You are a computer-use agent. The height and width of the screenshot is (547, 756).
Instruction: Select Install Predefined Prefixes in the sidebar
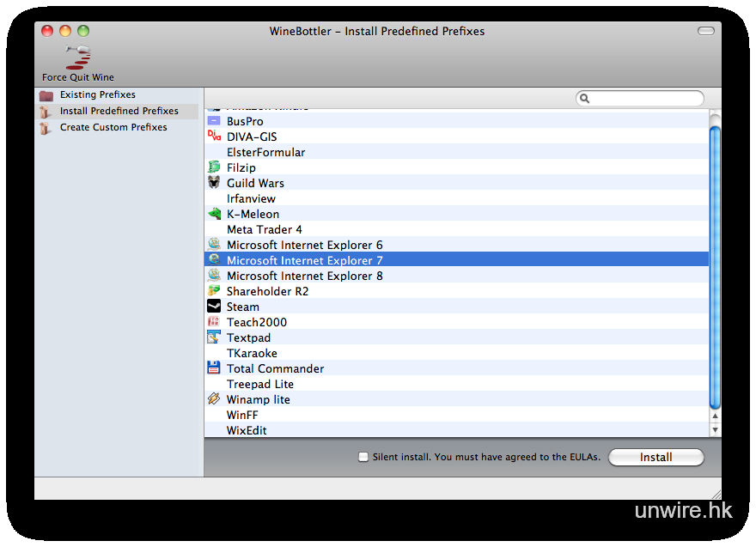[119, 111]
